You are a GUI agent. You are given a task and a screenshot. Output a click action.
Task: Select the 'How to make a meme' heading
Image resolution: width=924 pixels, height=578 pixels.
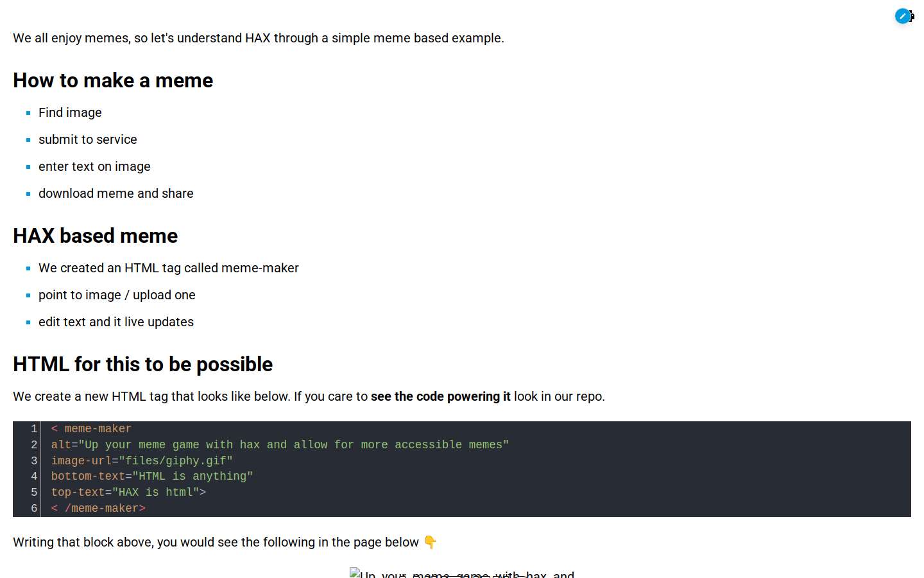pos(113,80)
